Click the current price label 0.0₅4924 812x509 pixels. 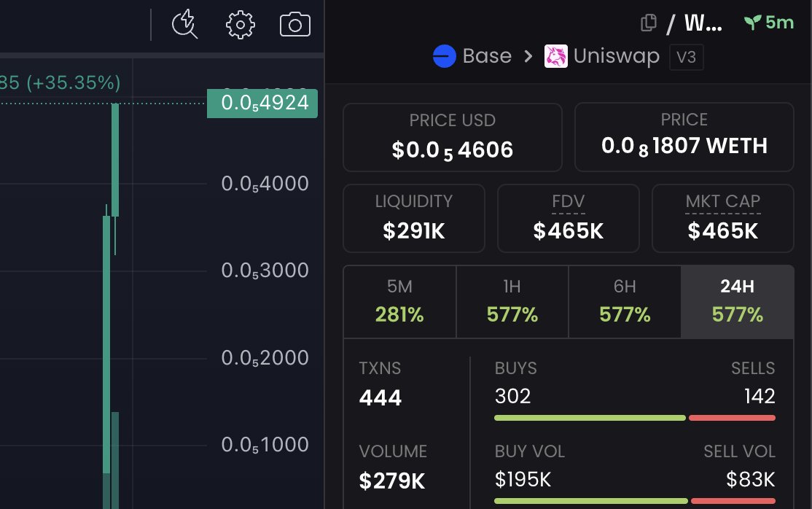point(262,103)
